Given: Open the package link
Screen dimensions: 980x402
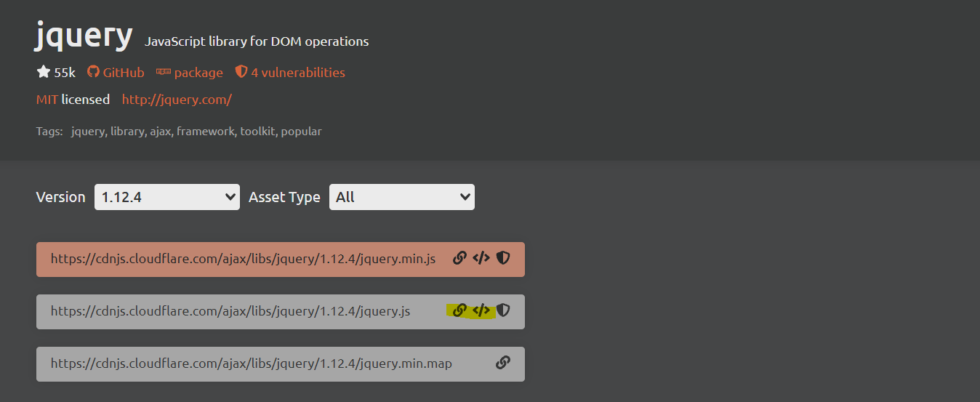Looking at the screenshot, I should (x=198, y=73).
